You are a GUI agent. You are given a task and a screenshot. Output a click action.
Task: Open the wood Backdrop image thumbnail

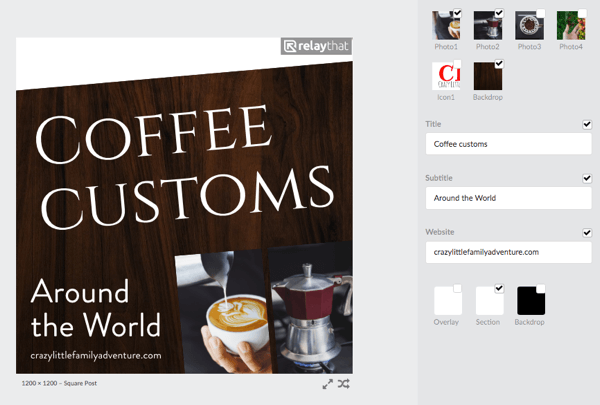[488, 76]
